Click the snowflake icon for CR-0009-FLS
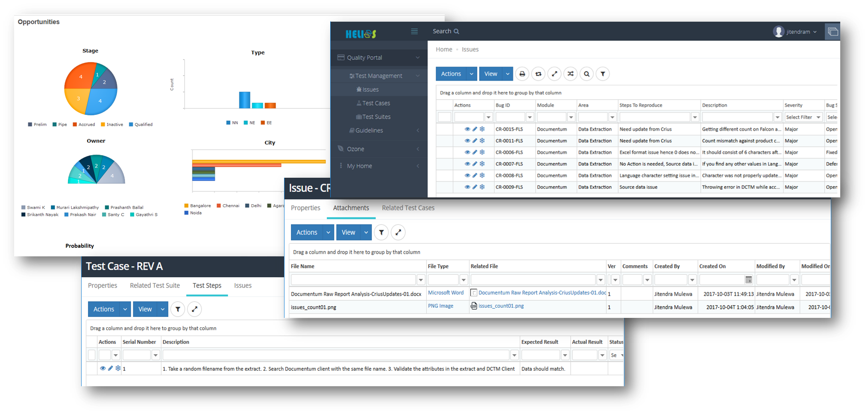The height and width of the screenshot is (414, 868). coord(482,187)
